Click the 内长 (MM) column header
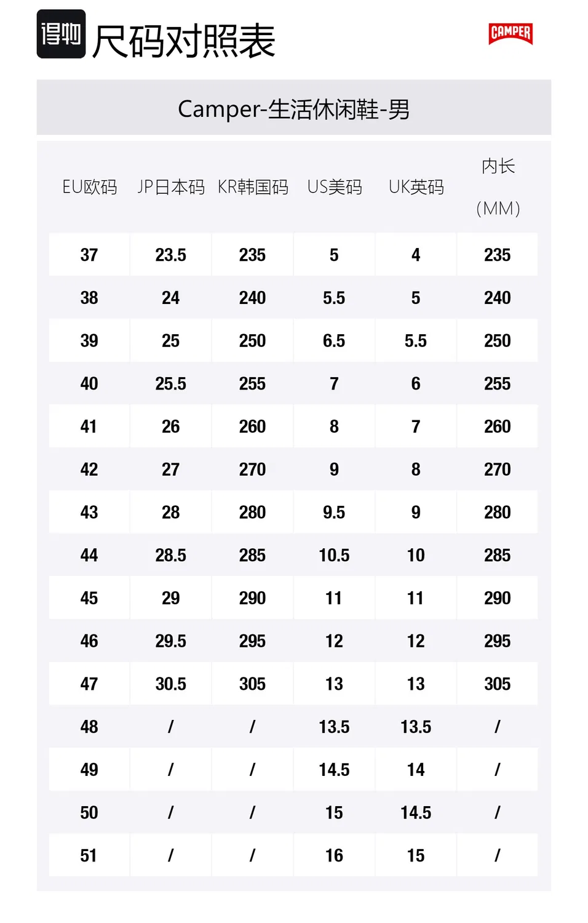 498,187
